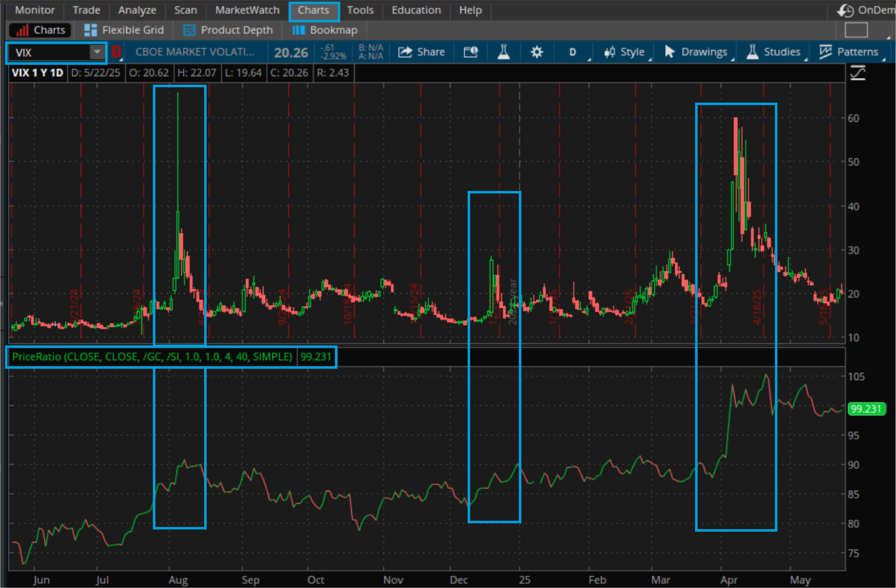The width and height of the screenshot is (896, 588).
Task: Select the Charts sub-tab with bar icon
Action: pos(41,30)
